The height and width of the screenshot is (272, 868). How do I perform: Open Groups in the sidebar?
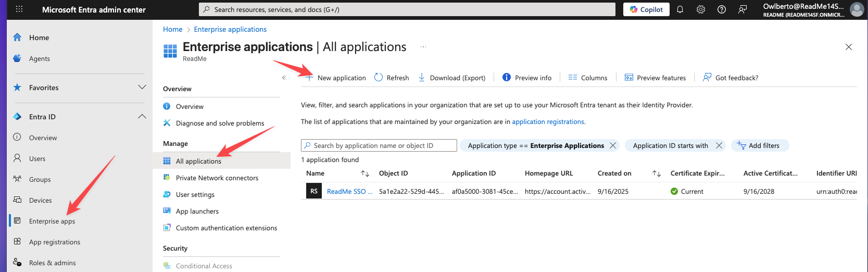(x=40, y=179)
